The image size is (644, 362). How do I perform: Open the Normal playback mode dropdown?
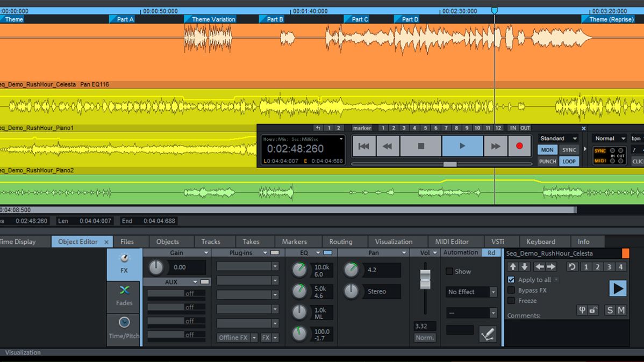pyautogui.click(x=610, y=139)
